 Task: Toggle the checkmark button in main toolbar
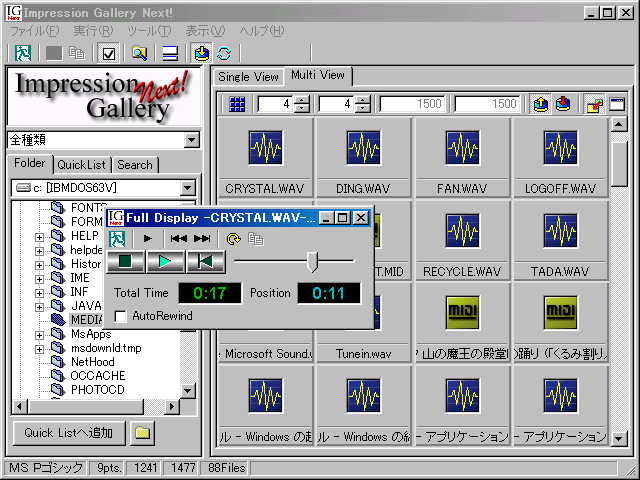[108, 53]
